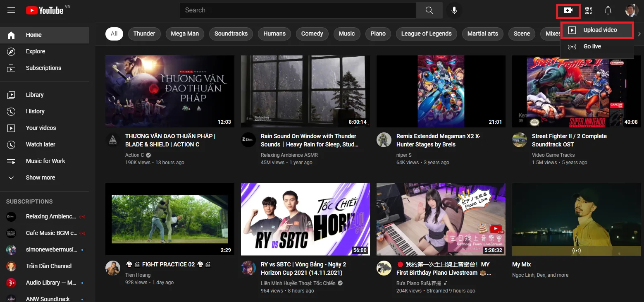Open Birthday Piano Livestream thumbnail

coord(441,219)
